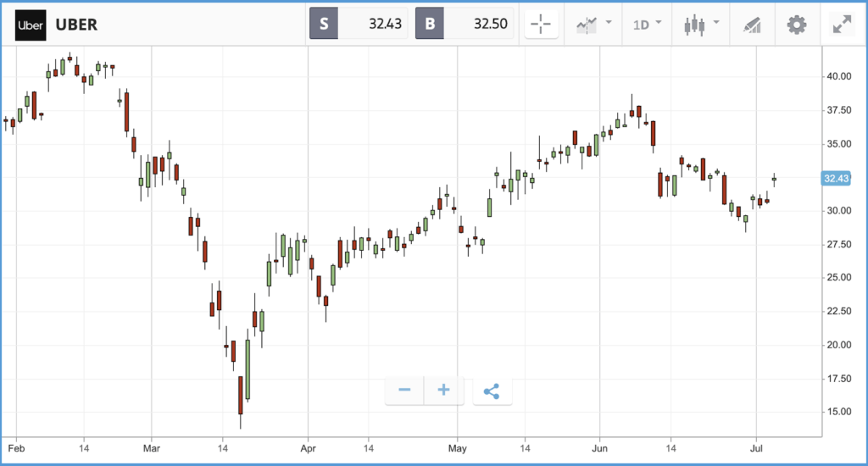Screen dimensions: 868x466
Task: Click the Uber logo icon
Action: click(x=31, y=25)
